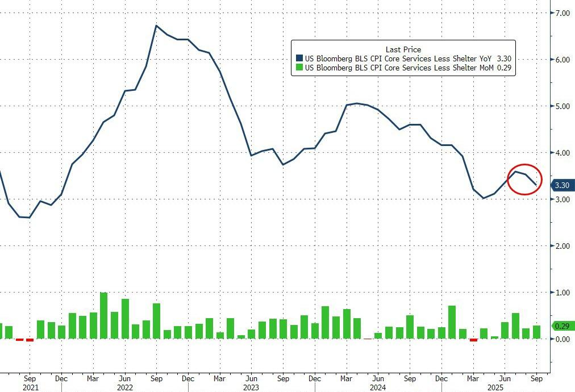Click the red negative bar near Mar 2025

click(474, 340)
